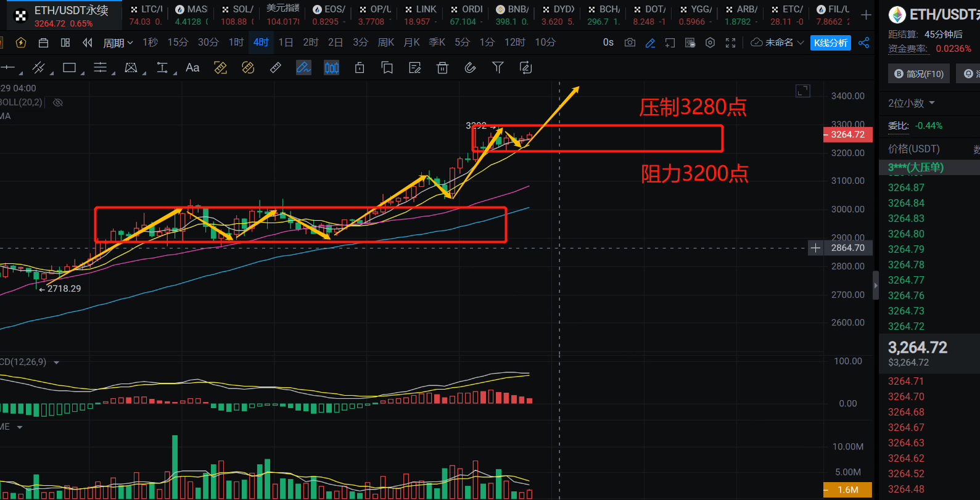The height and width of the screenshot is (500, 980).
Task: Switch to the 1日 timeframe
Action: point(286,43)
